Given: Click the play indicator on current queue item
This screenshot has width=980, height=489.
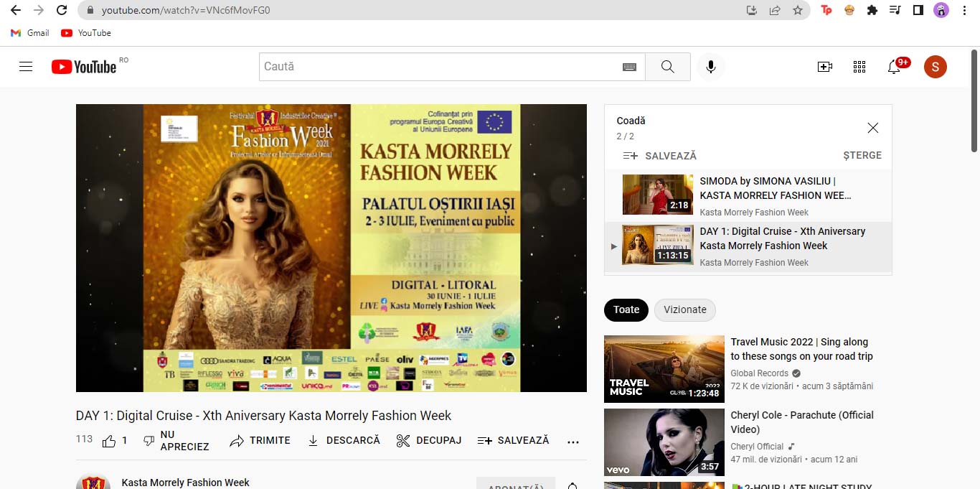Looking at the screenshot, I should (x=613, y=246).
